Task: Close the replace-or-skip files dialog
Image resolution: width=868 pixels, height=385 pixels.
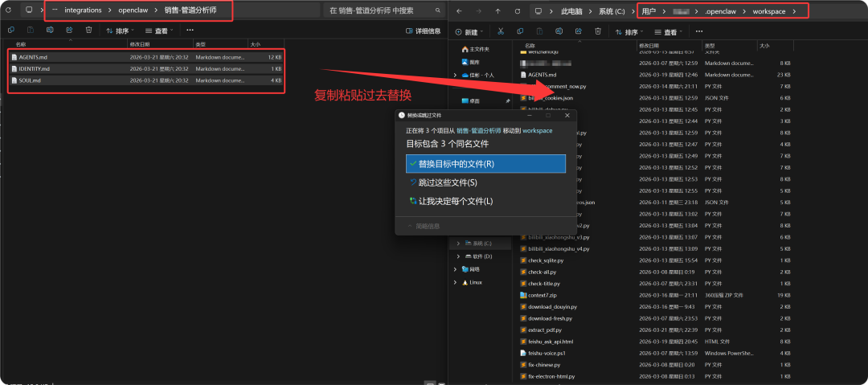Action: [567, 115]
